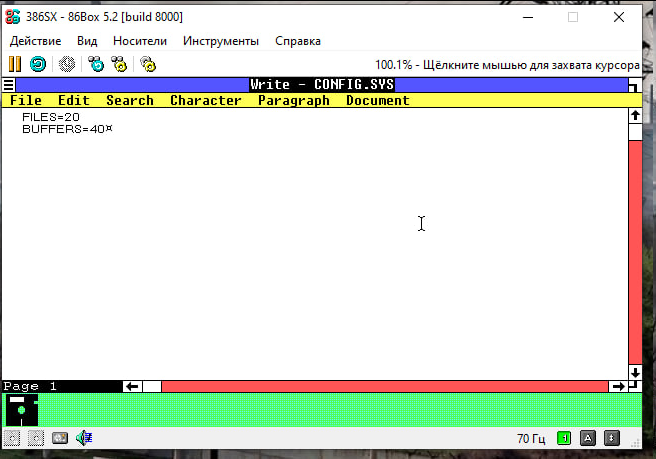Viewport: 656px width, 459px height.
Task: Click the vertical scrollbar up arrow
Action: [634, 116]
